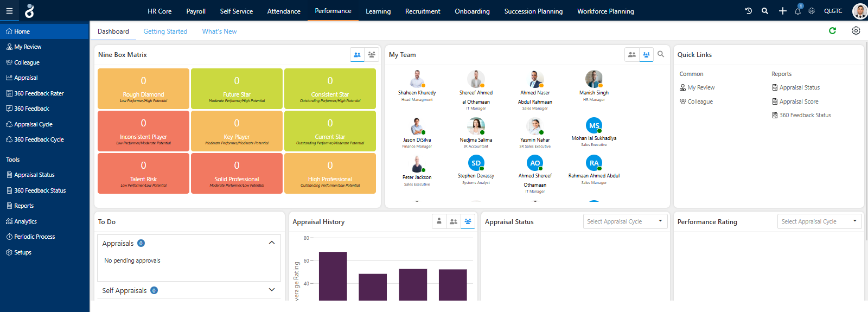Switch Appraisal History to individual view

439,221
